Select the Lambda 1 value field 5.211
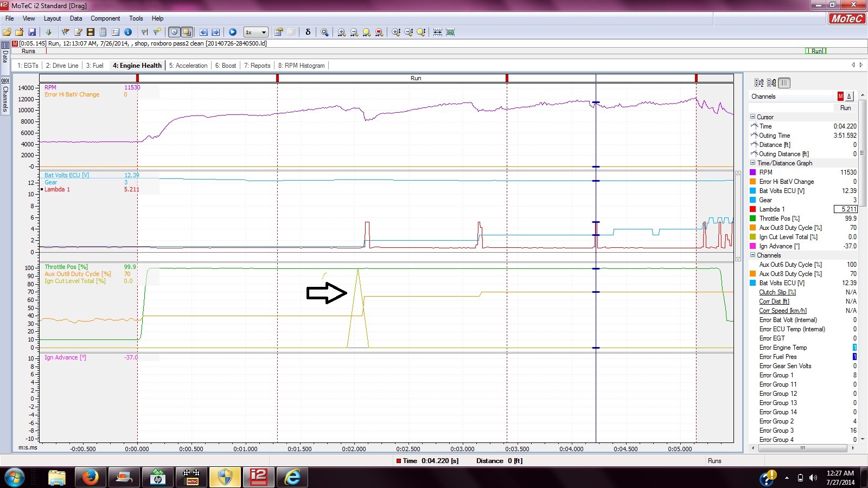The image size is (868, 488). [845, 209]
